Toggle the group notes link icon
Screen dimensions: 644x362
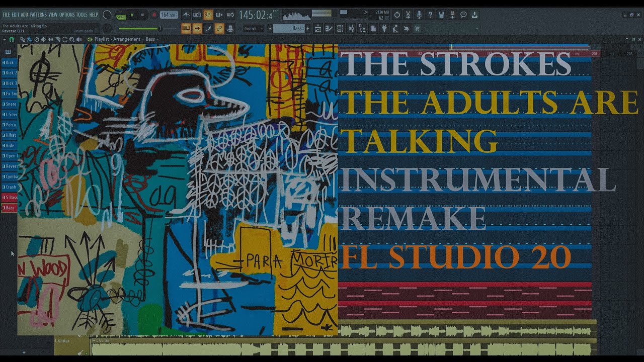(219, 29)
